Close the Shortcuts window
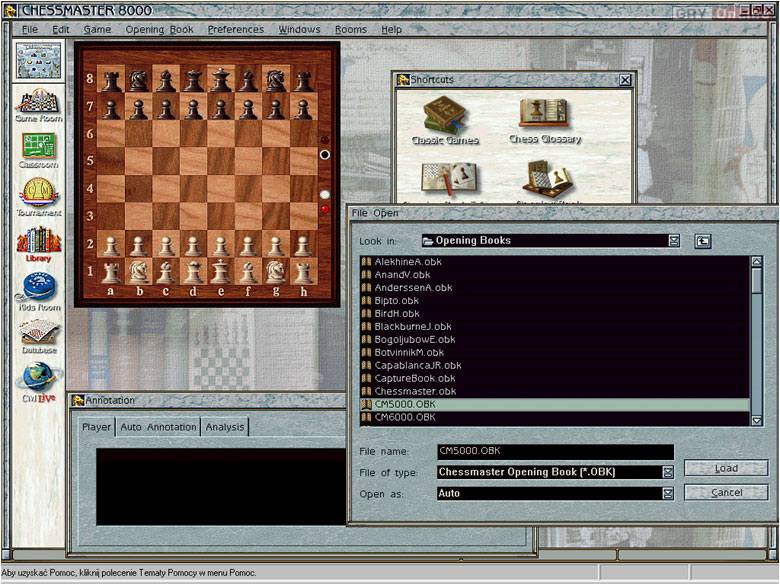The width and height of the screenshot is (780, 585). pos(625,80)
